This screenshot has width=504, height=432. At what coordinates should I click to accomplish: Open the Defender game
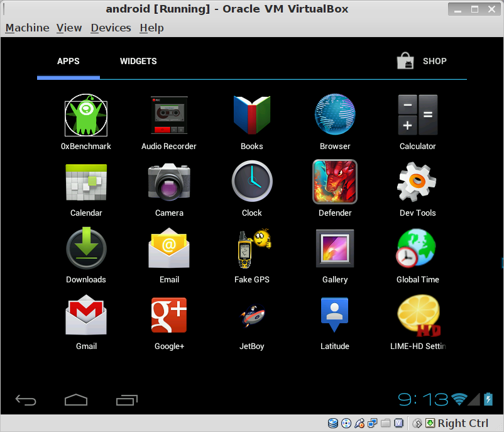[335, 181]
